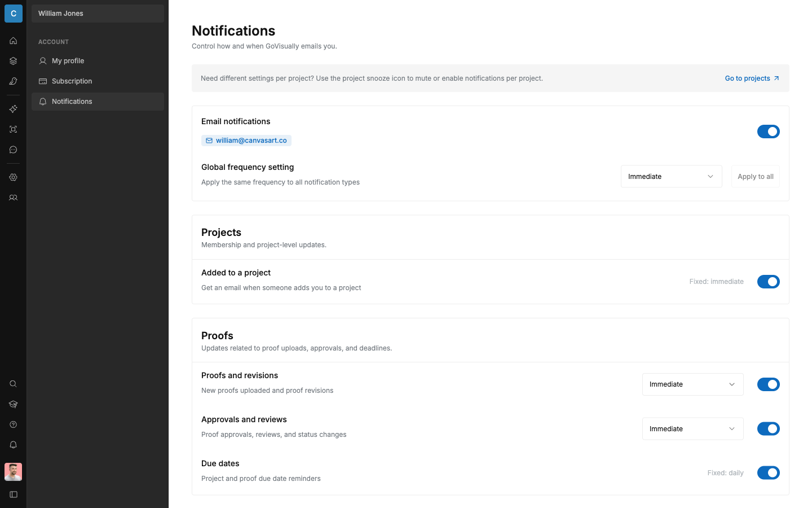Toggle the Approvals and reviews switch
812x508 pixels.
pyautogui.click(x=769, y=429)
